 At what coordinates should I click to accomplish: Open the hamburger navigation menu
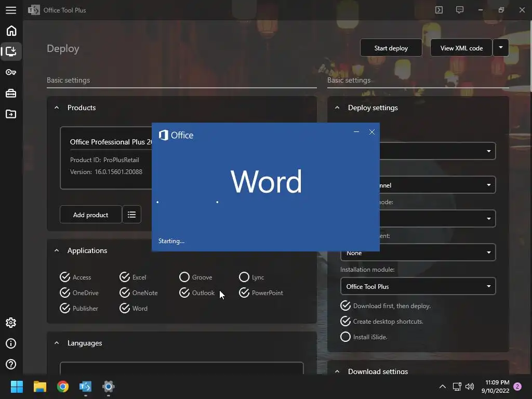[11, 10]
